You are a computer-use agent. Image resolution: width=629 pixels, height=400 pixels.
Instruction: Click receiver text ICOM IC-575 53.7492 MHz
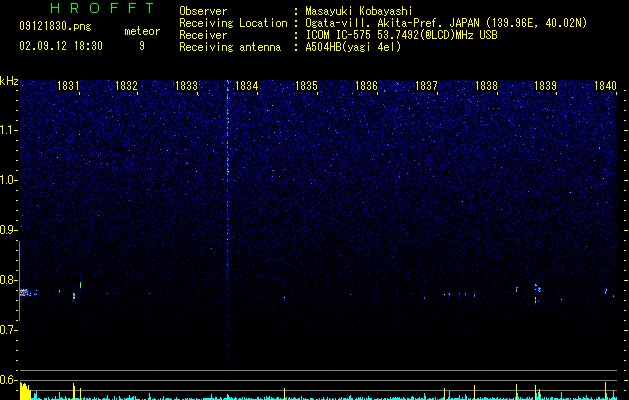[x=401, y=35]
